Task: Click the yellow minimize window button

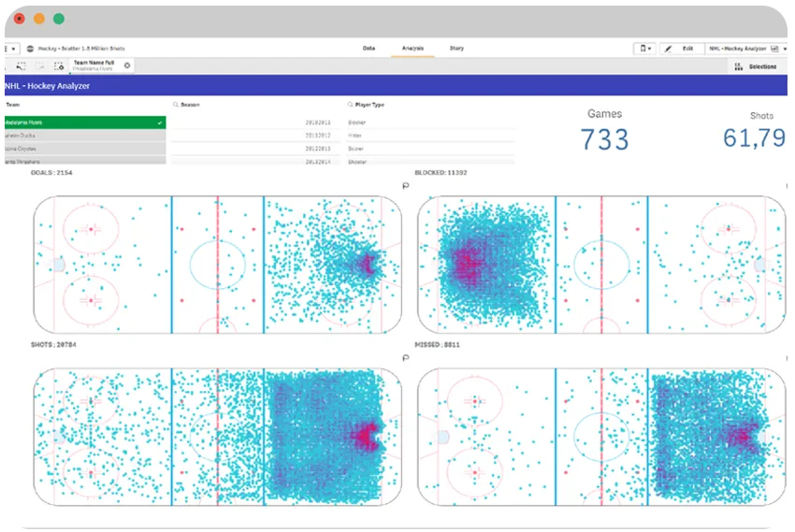Action: [39, 19]
